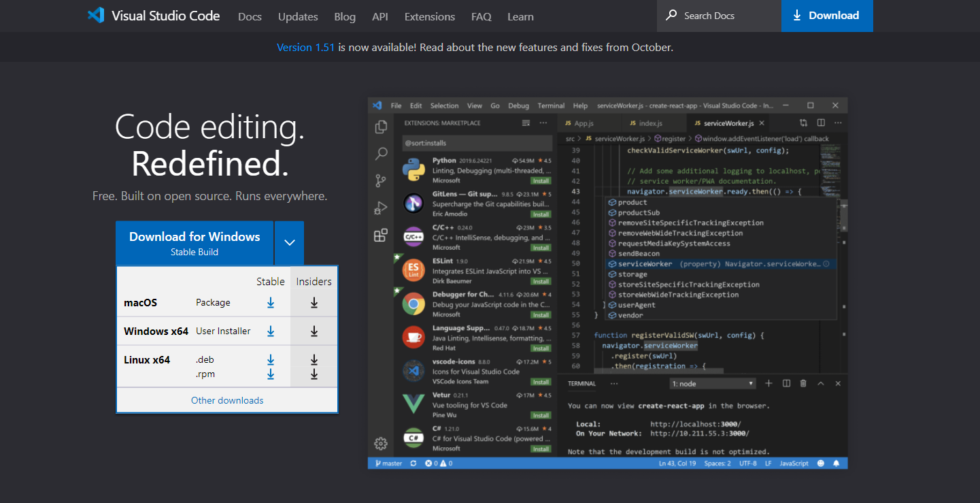
Task: Open the Manage gear in the editor's activity bar
Action: point(381,444)
